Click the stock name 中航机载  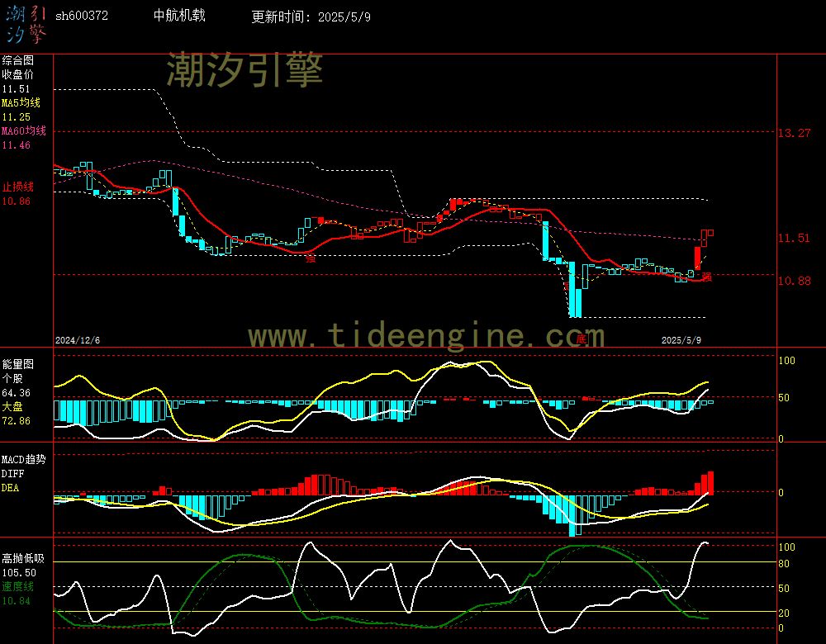(179, 15)
